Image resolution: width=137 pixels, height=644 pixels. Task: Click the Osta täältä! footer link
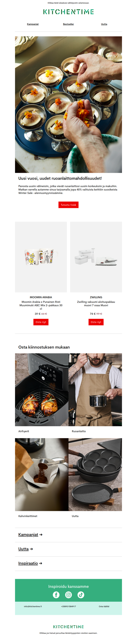click(x=104, y=606)
